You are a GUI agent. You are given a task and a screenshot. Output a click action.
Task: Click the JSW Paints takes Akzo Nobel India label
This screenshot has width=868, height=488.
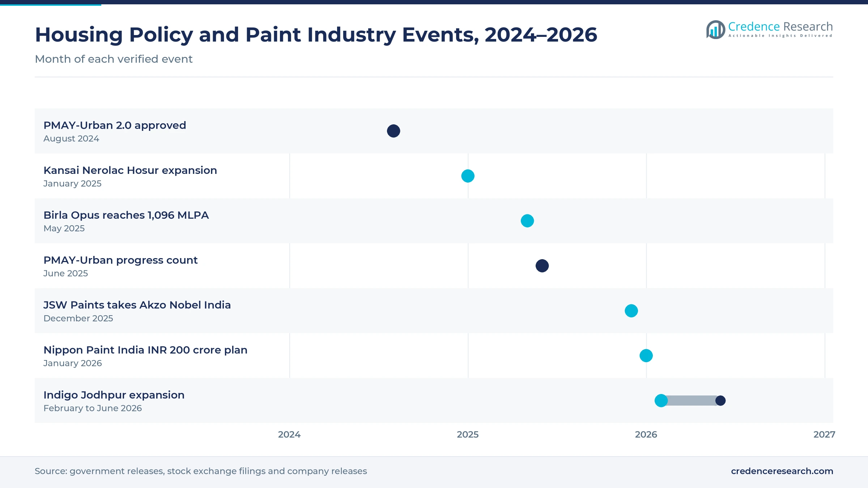point(137,305)
